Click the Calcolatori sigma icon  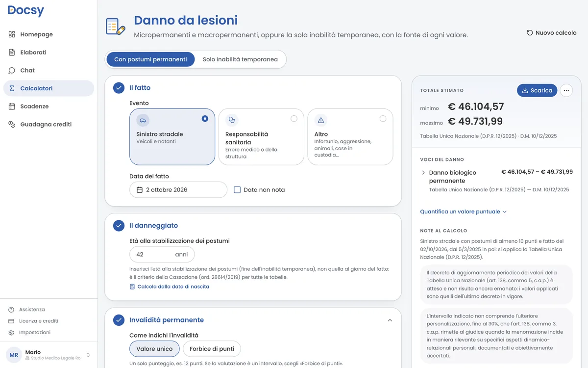coord(12,88)
